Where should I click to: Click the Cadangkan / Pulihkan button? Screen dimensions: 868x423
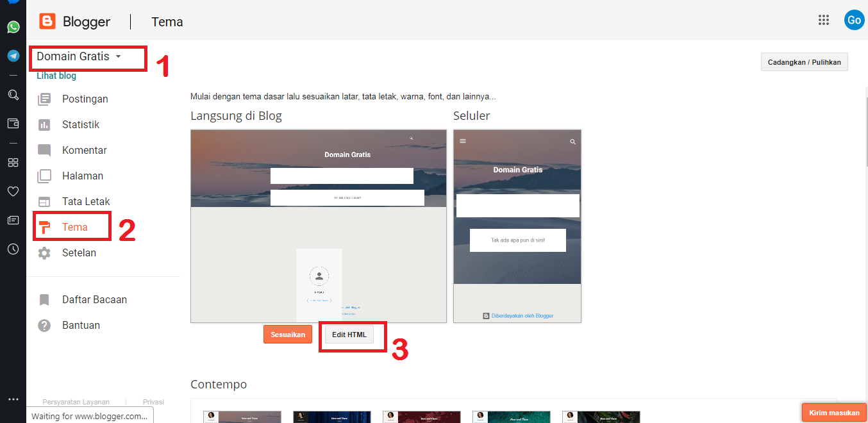click(x=804, y=62)
